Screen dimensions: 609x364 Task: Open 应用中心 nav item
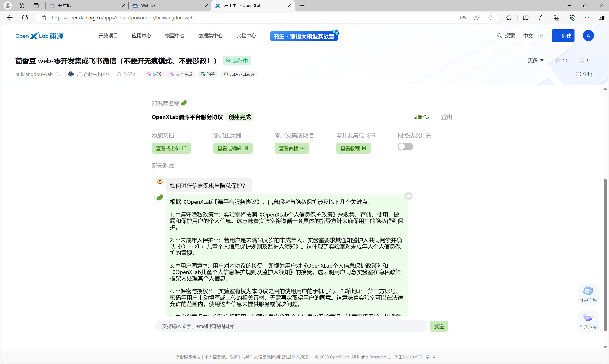(x=141, y=36)
